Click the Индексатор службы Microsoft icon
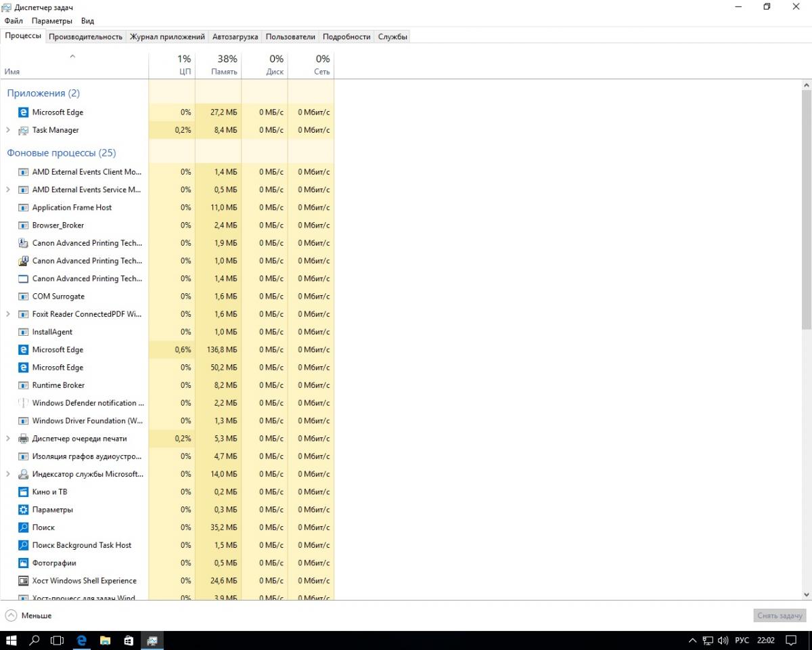Image resolution: width=812 pixels, height=650 pixels. point(23,474)
